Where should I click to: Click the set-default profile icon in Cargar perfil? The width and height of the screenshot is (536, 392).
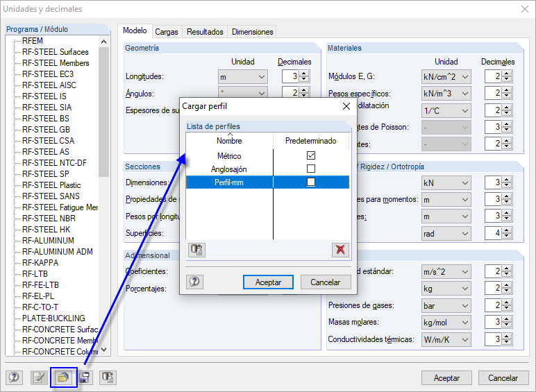[x=196, y=250]
